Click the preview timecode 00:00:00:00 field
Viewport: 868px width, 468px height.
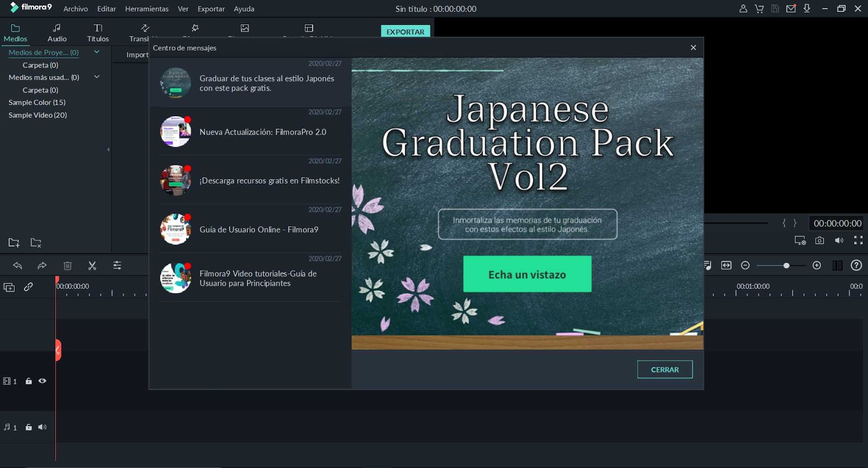[x=837, y=223]
